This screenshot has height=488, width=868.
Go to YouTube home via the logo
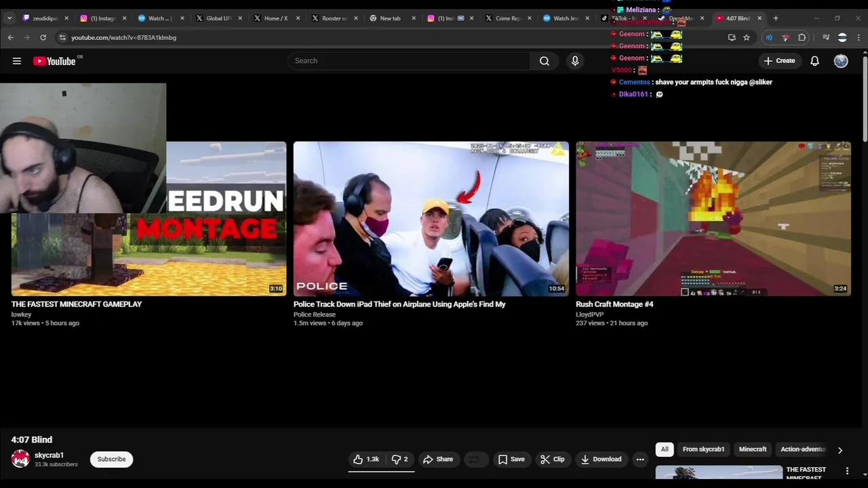[x=54, y=61]
